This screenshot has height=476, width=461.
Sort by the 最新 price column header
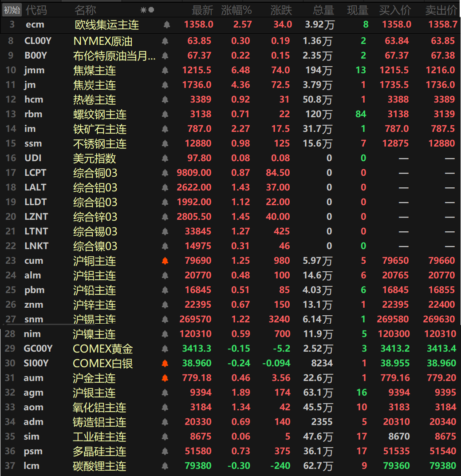203,10
